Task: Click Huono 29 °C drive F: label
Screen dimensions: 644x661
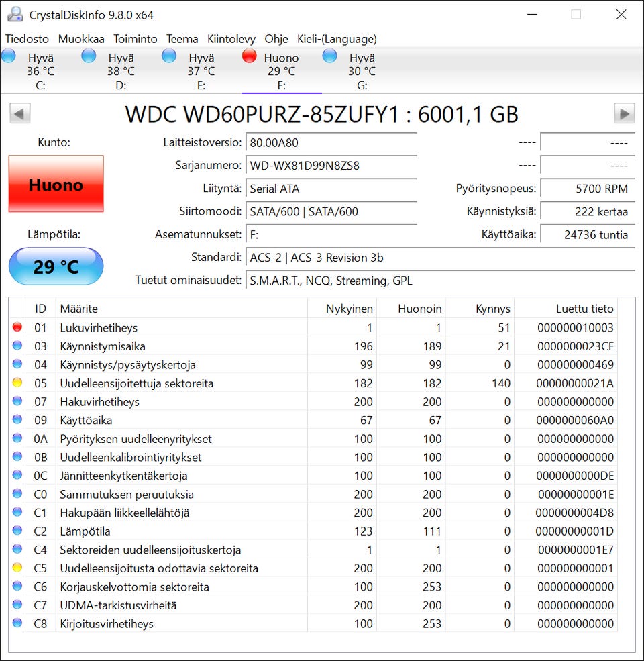Action: coord(282,71)
